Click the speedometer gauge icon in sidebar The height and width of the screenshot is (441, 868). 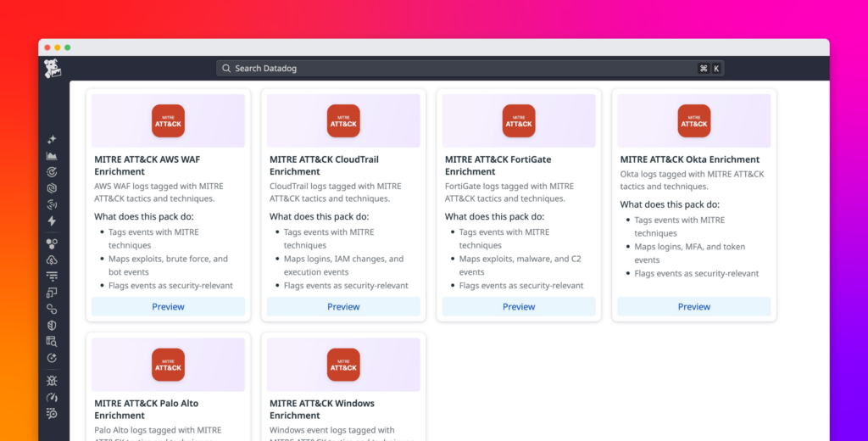coord(52,397)
